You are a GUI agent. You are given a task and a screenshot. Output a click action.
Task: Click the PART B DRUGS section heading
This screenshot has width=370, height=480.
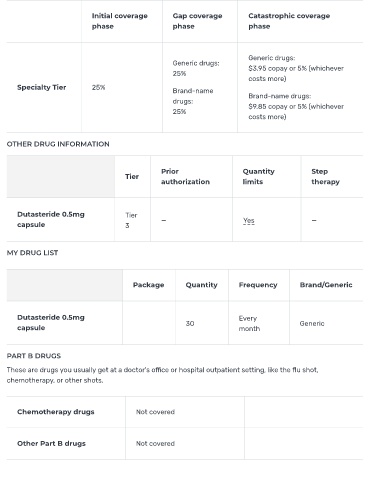tap(34, 356)
